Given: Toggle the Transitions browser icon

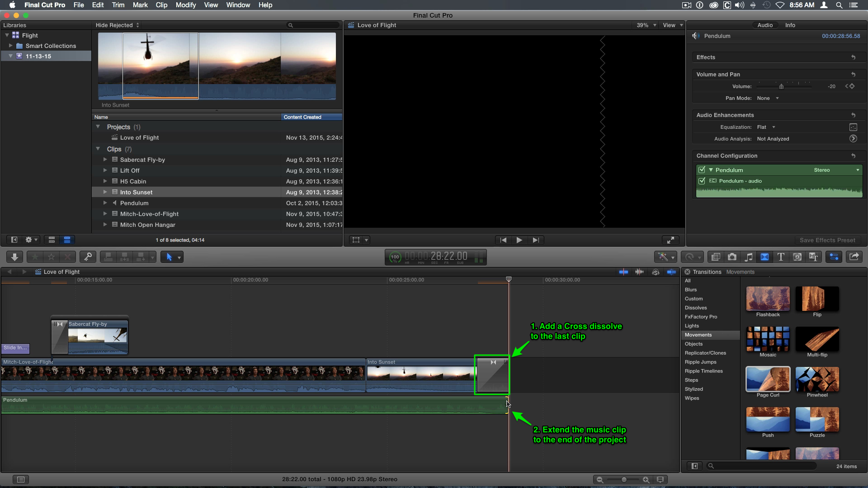Looking at the screenshot, I should click(x=764, y=257).
